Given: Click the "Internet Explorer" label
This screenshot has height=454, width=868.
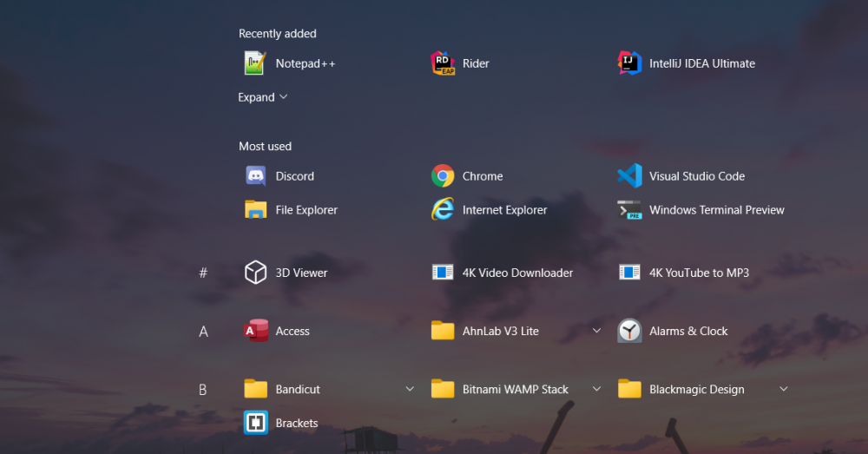Looking at the screenshot, I should [x=505, y=210].
